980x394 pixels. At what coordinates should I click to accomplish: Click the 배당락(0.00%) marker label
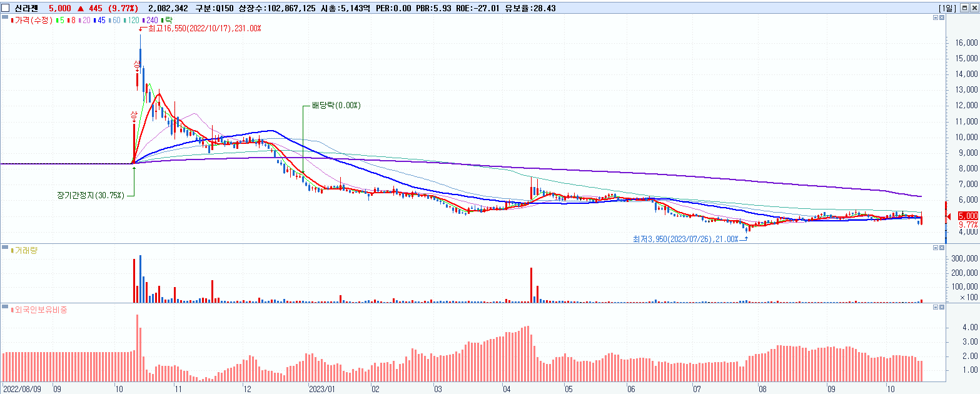click(x=336, y=106)
